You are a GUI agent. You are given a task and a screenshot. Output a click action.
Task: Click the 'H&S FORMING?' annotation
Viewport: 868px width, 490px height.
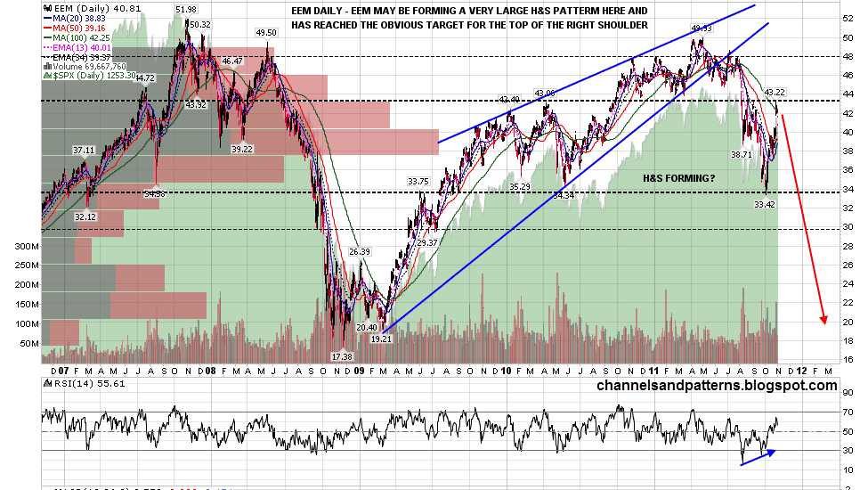point(678,179)
